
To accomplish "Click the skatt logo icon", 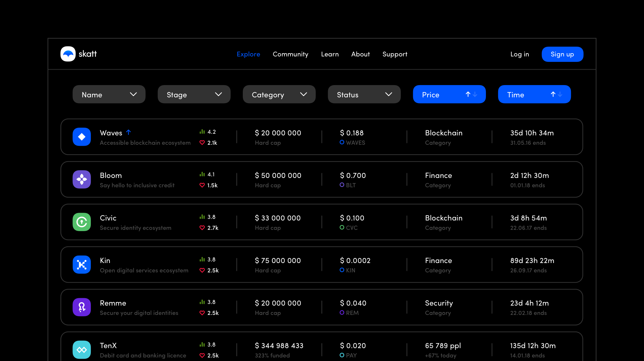I will (x=68, y=54).
